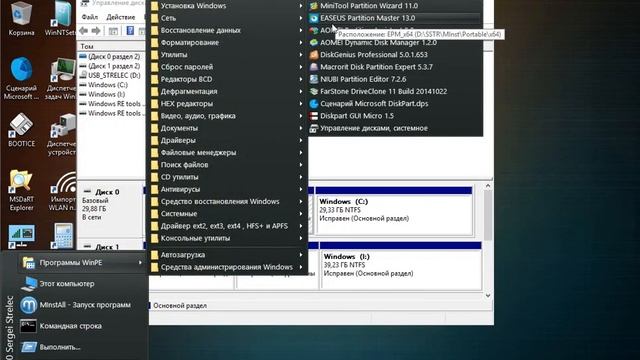Click the MInstAll start menu icon

pyautogui.click(x=29, y=305)
